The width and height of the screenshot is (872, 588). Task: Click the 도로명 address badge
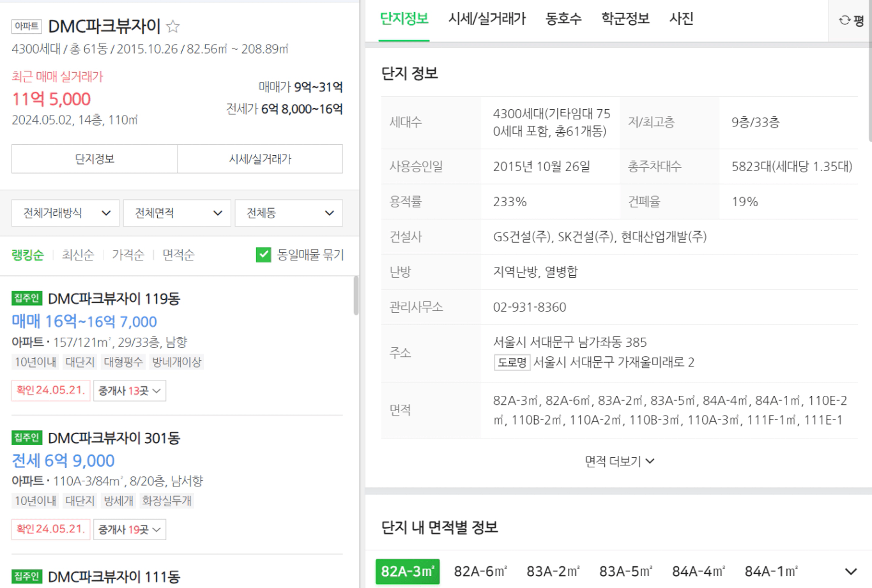click(512, 363)
